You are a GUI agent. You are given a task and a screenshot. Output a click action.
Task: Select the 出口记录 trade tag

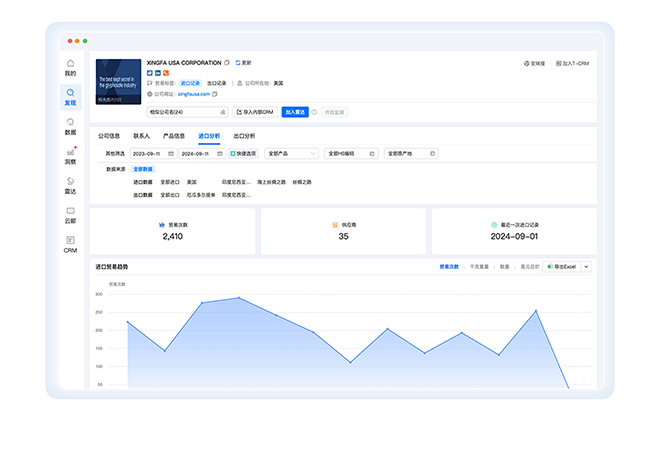pos(217,83)
